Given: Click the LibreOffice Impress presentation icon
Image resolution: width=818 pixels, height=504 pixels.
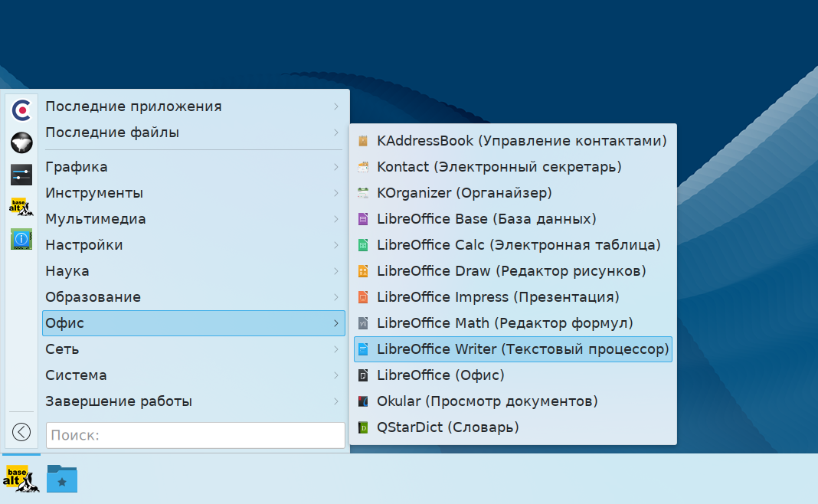Looking at the screenshot, I should point(363,297).
